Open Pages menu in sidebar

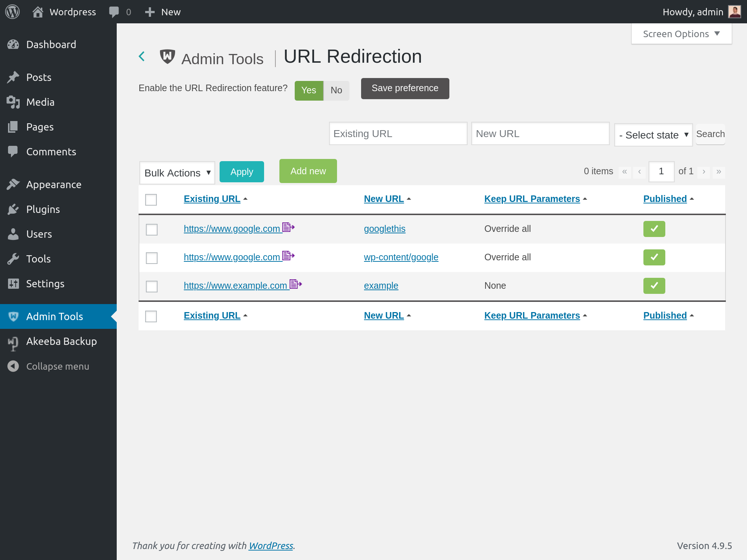click(x=58, y=127)
